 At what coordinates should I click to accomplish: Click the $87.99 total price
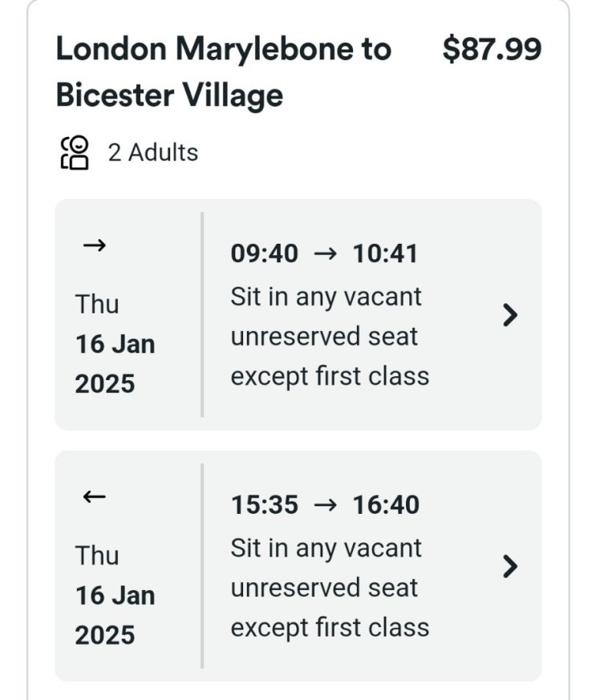tap(492, 50)
